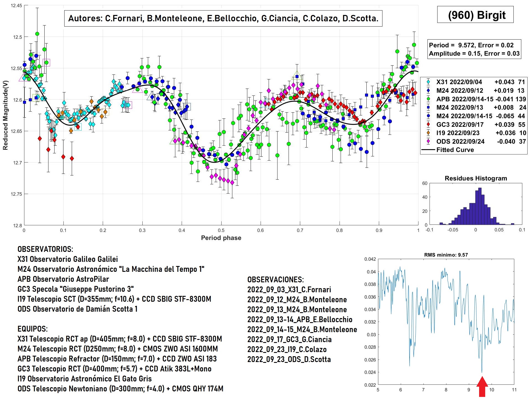This screenshot has height=403, width=532.
Task: Click the 'X31 Telescopio RCT ap' equipment line
Action: point(120,339)
